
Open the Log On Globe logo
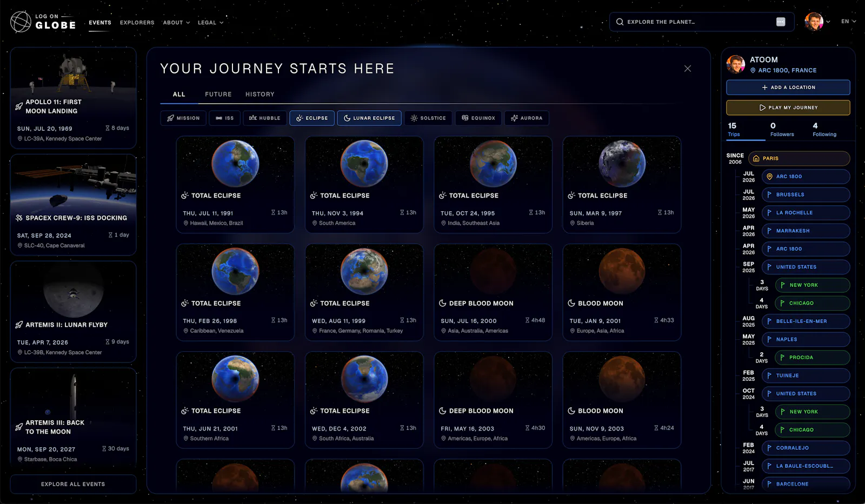pos(43,22)
